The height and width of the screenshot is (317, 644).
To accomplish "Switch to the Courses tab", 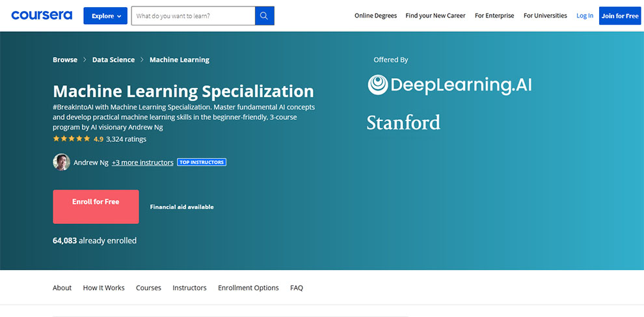I will (149, 288).
